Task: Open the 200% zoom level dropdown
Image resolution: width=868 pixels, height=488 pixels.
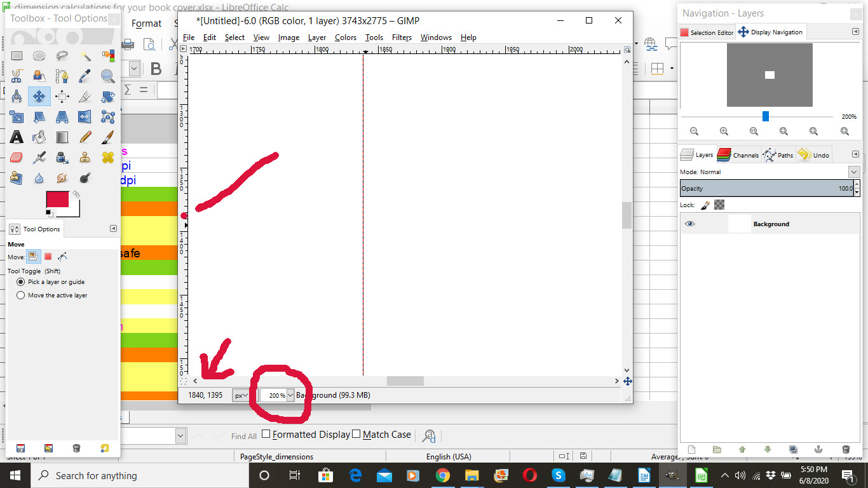Action: 291,395
